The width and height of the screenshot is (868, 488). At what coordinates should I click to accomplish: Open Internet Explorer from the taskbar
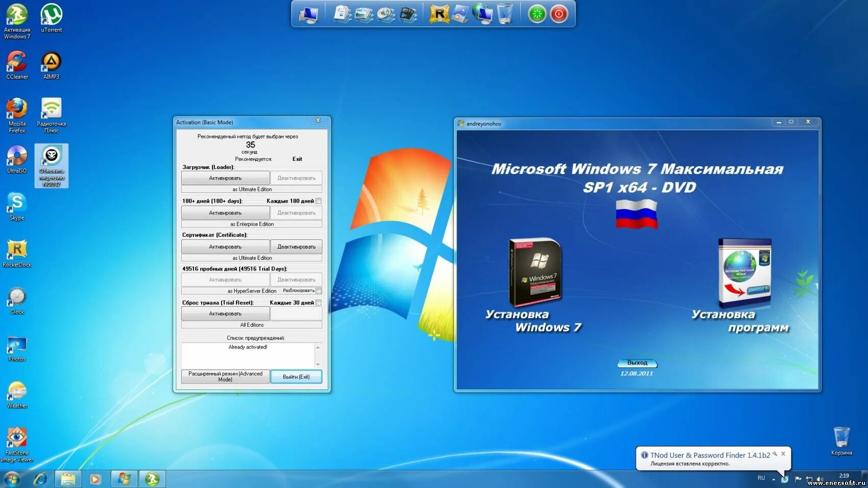[40, 479]
